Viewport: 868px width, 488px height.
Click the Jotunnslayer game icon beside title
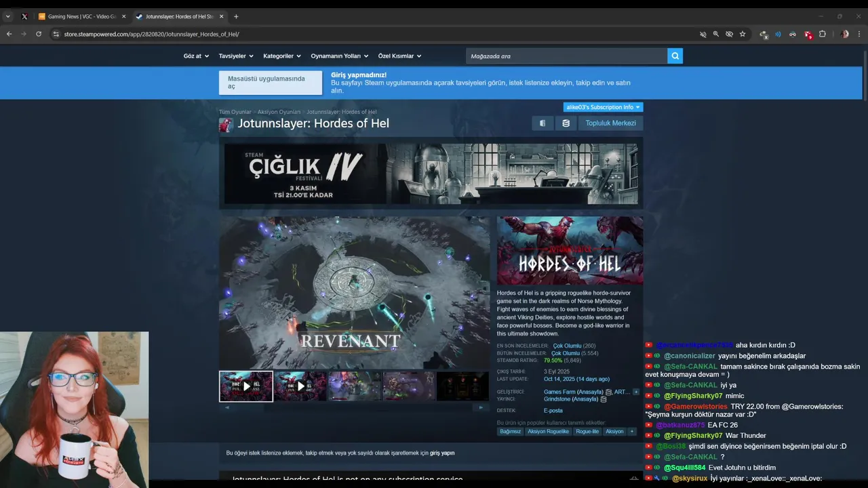tap(226, 124)
